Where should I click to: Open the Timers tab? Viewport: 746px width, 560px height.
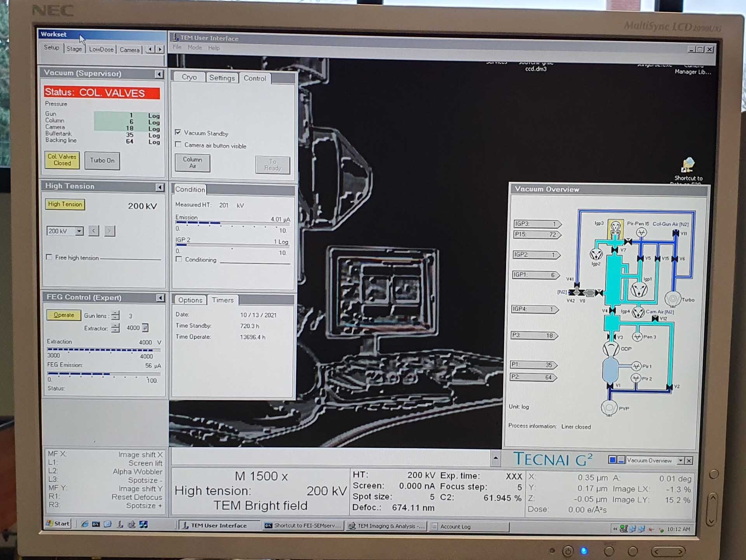(223, 300)
